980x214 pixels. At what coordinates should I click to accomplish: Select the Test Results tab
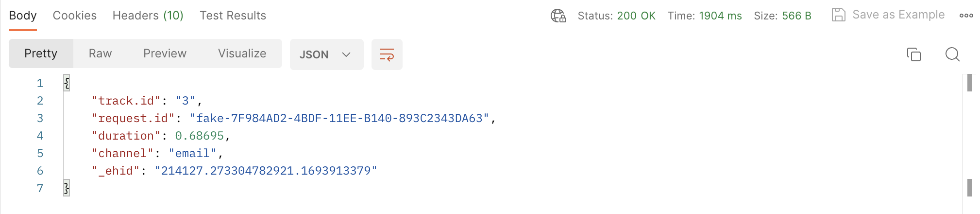pyautogui.click(x=233, y=16)
